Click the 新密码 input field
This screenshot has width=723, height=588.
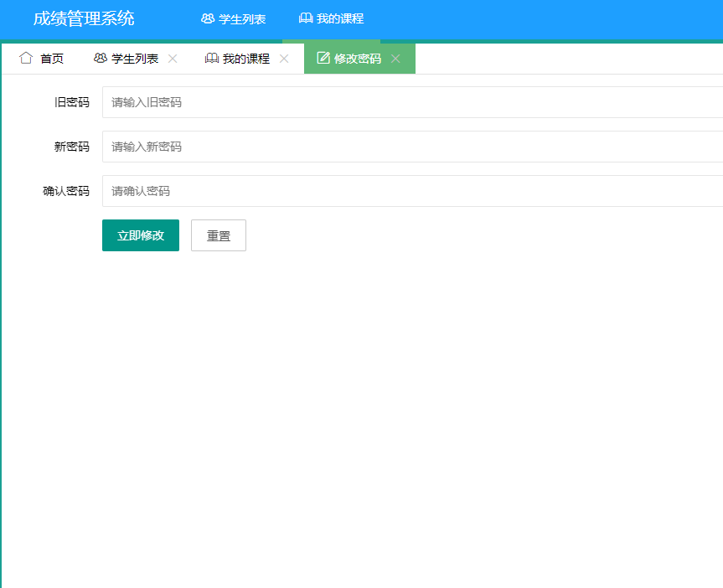tap(251, 146)
